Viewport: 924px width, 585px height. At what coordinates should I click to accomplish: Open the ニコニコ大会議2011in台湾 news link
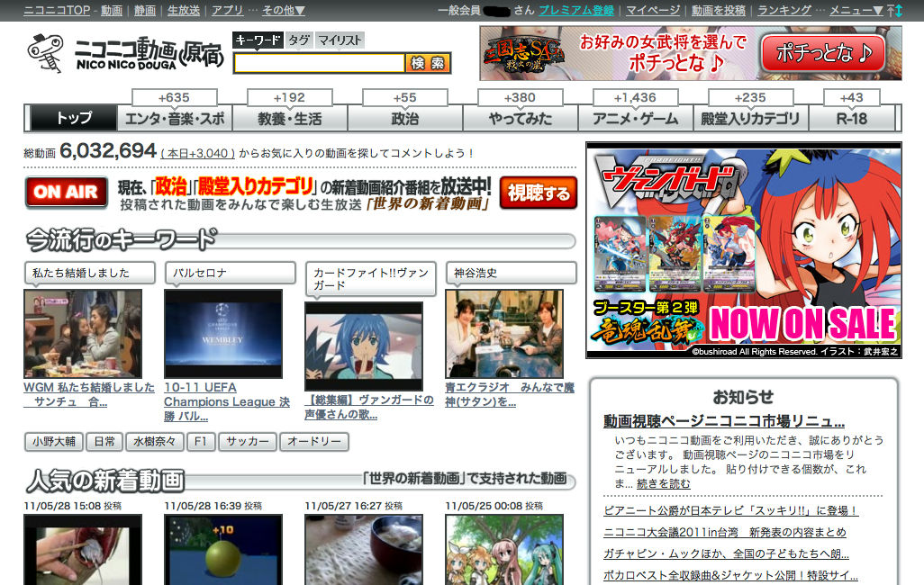(x=725, y=533)
